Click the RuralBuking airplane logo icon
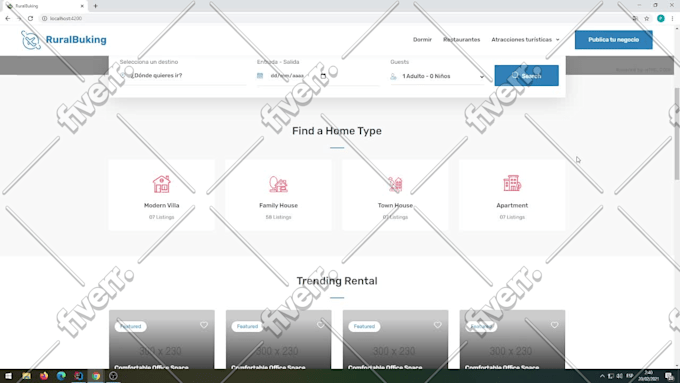The width and height of the screenshot is (680, 383). (x=31, y=40)
